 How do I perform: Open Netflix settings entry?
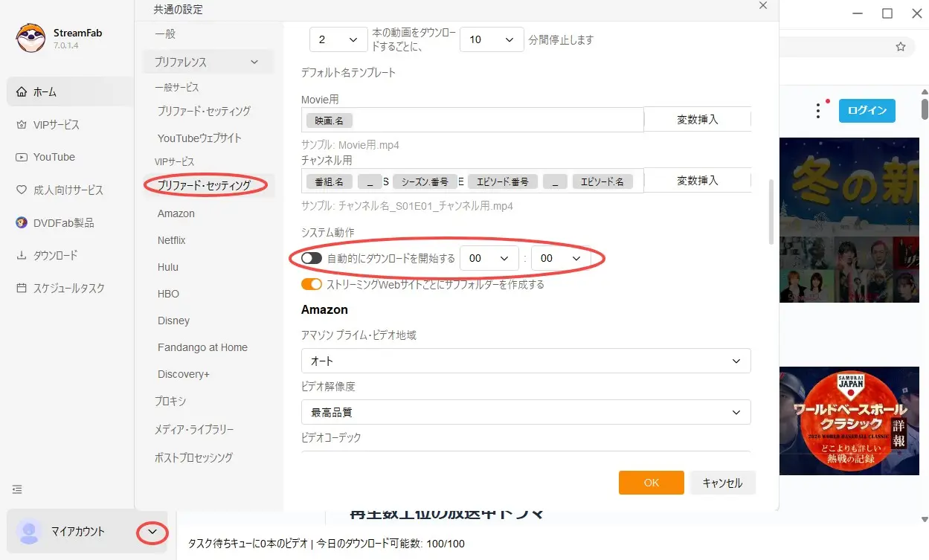[172, 240]
